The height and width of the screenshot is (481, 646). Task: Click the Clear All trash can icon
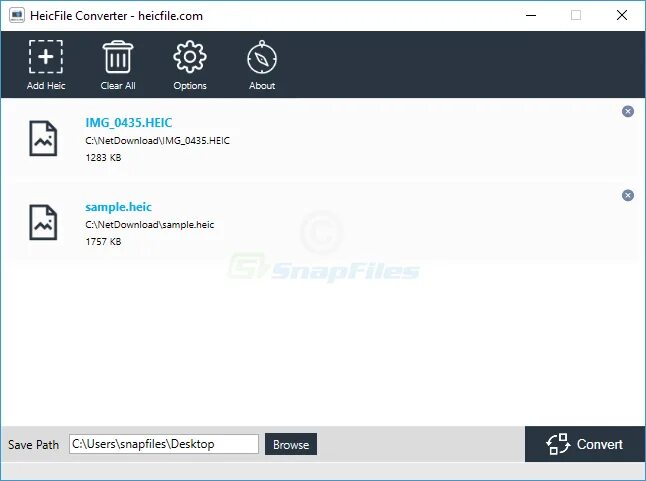[x=118, y=56]
